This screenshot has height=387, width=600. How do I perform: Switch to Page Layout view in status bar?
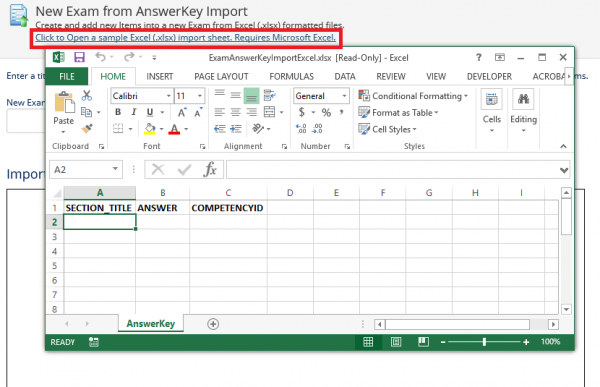coord(396,342)
